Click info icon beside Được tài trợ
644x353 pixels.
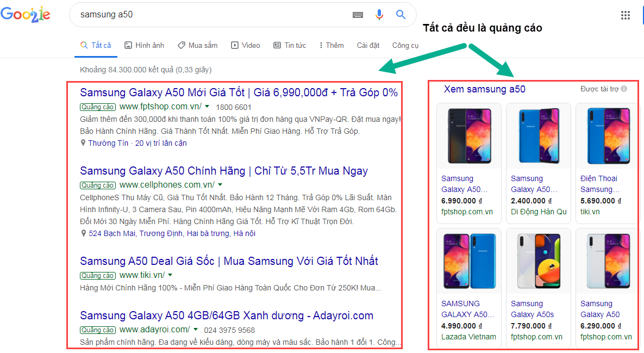pos(624,89)
